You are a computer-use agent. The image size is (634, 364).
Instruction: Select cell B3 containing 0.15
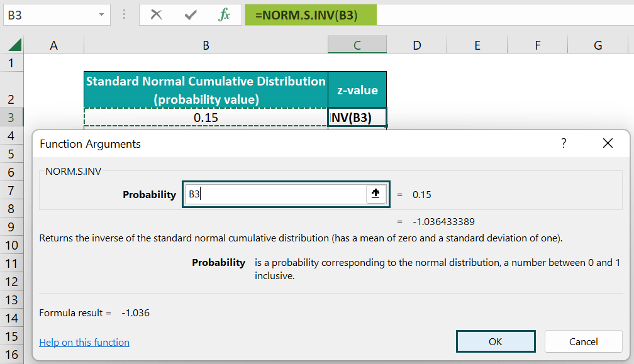coord(206,117)
